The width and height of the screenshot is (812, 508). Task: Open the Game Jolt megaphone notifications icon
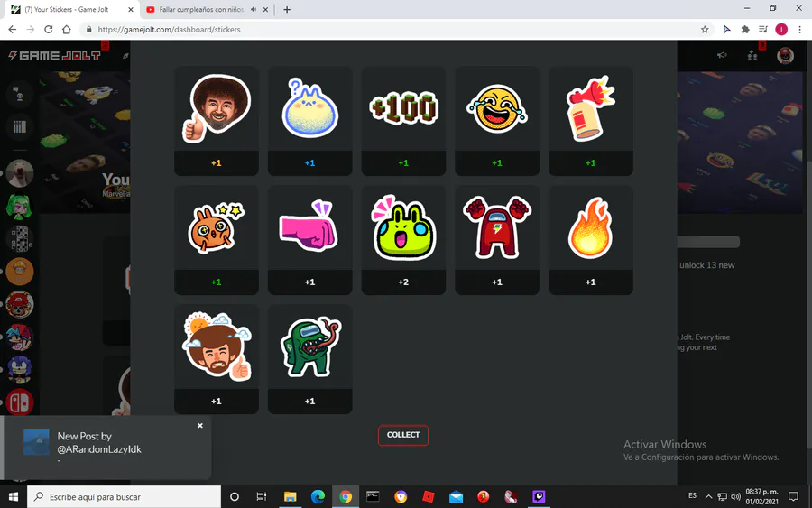coord(722,55)
